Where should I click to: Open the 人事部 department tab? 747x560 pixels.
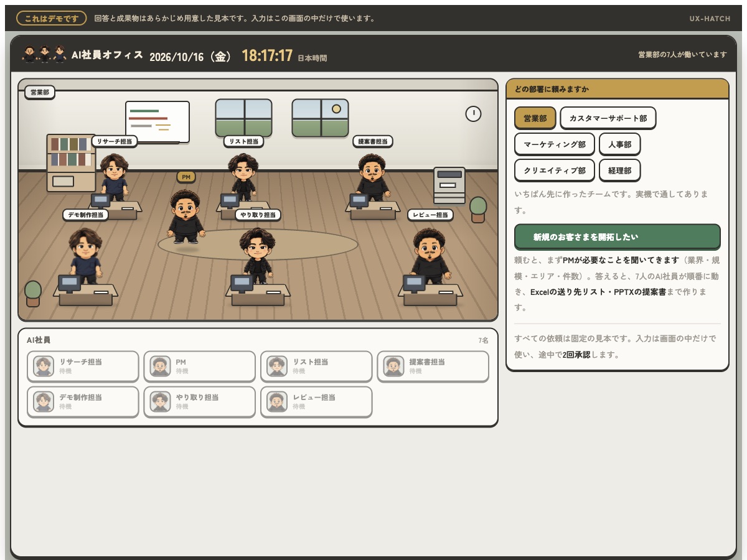(620, 144)
